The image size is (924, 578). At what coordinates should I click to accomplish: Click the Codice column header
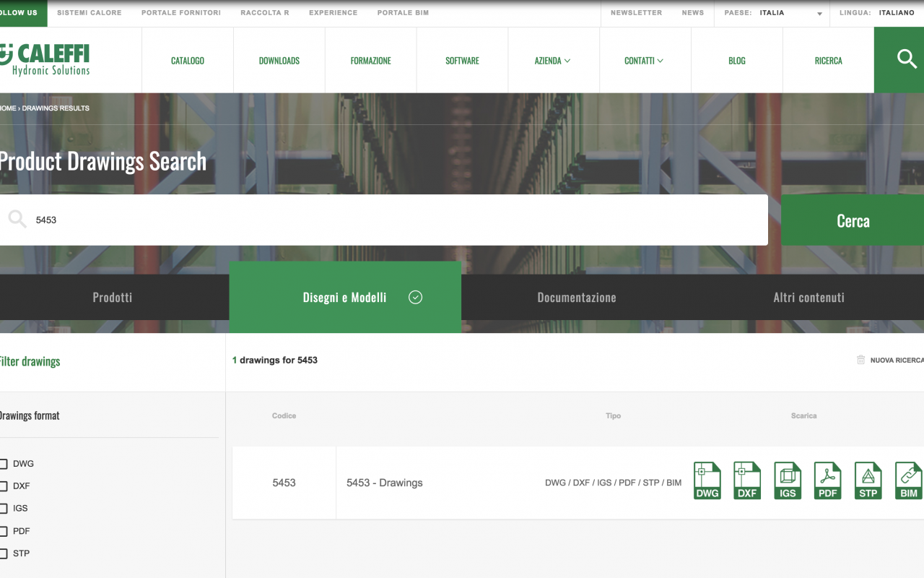point(284,416)
